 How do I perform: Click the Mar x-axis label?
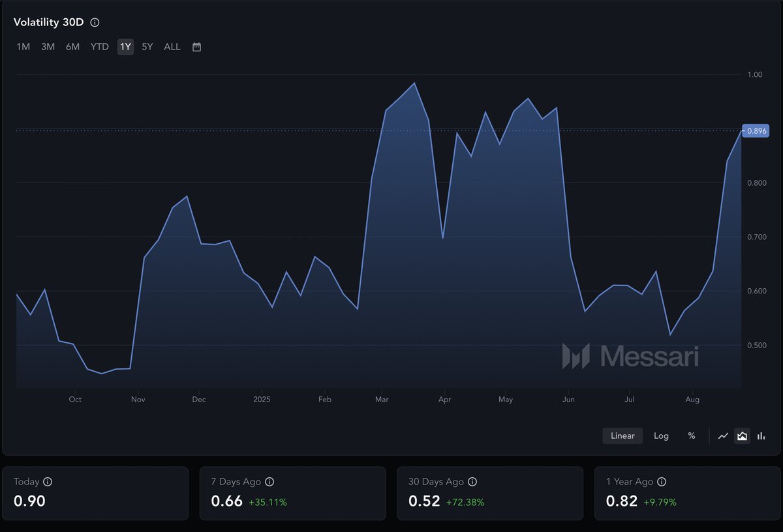[382, 399]
